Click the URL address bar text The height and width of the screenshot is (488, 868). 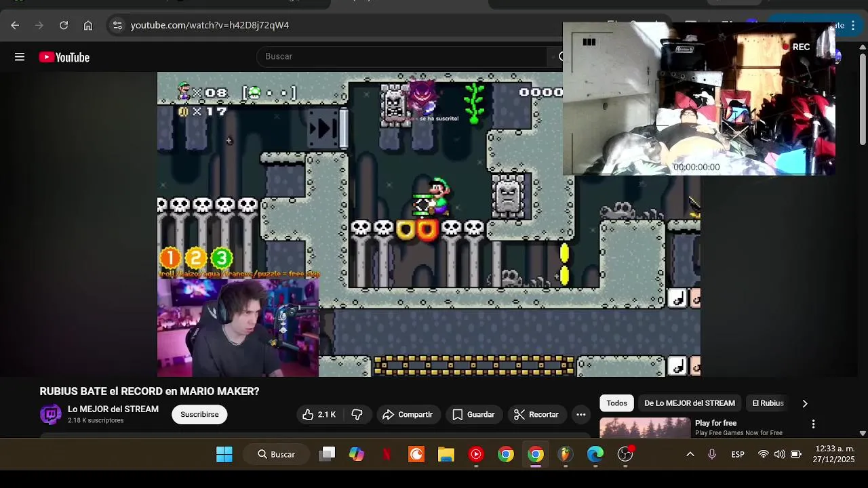point(210,25)
